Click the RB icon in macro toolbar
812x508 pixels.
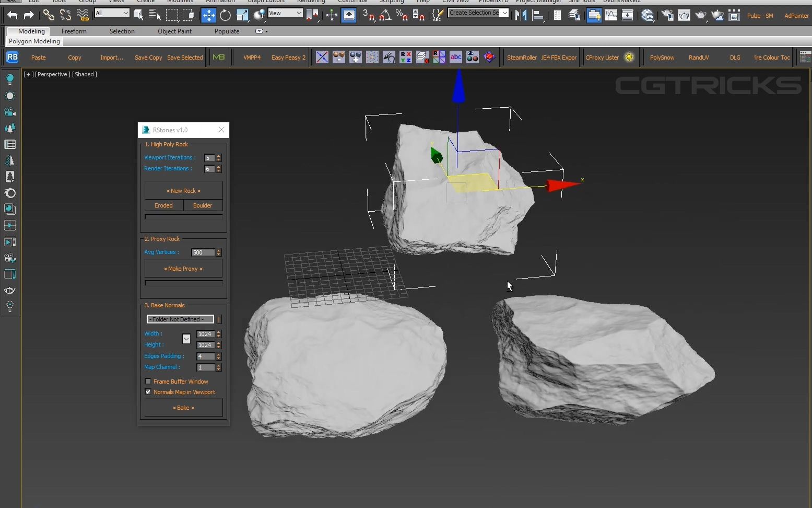[x=12, y=57]
